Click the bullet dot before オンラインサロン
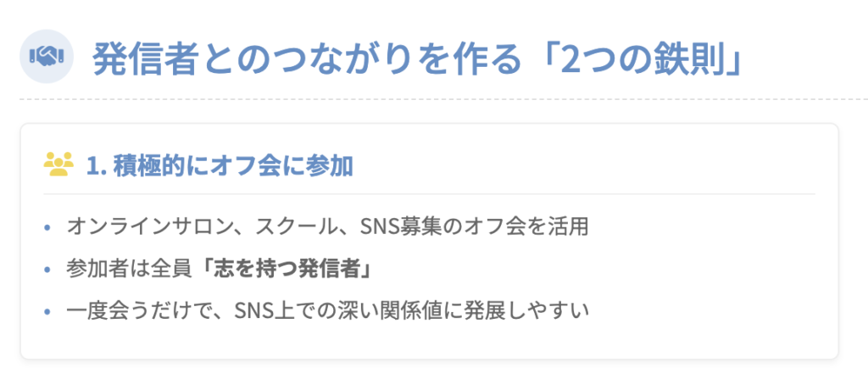This screenshot has height=385, width=868. pyautogui.click(x=47, y=228)
